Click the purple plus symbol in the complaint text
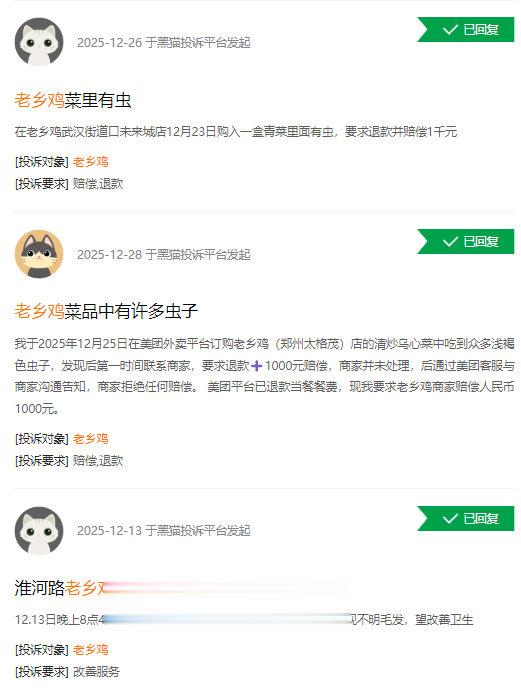 [x=256, y=366]
